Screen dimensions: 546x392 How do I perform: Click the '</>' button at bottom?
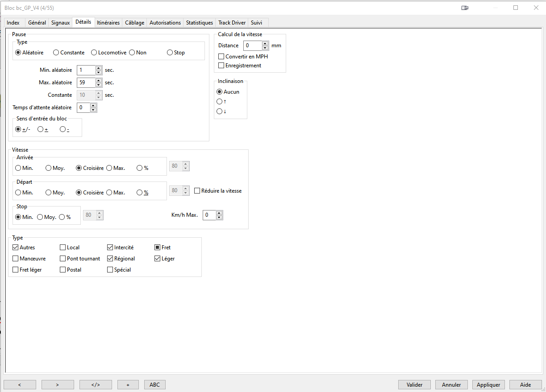pos(96,384)
